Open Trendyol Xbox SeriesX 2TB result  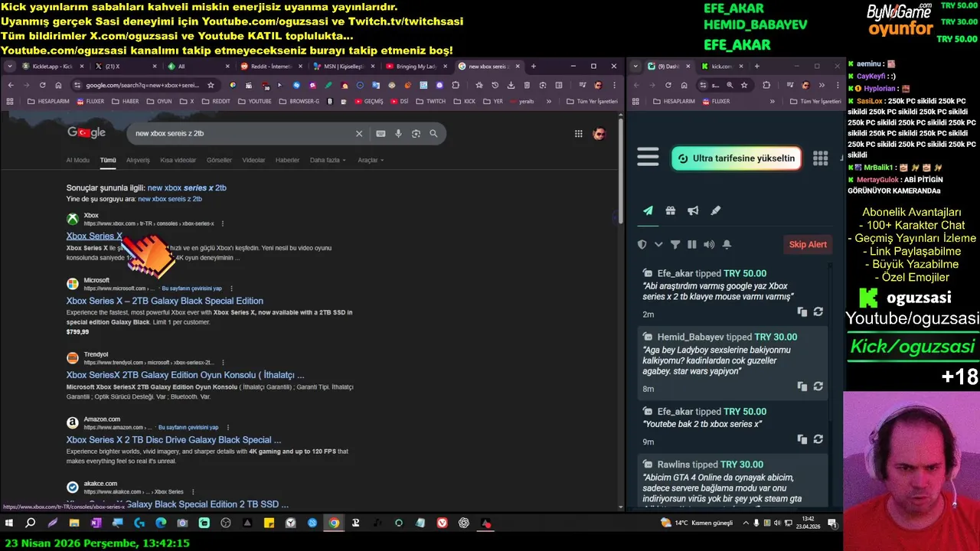pyautogui.click(x=185, y=375)
